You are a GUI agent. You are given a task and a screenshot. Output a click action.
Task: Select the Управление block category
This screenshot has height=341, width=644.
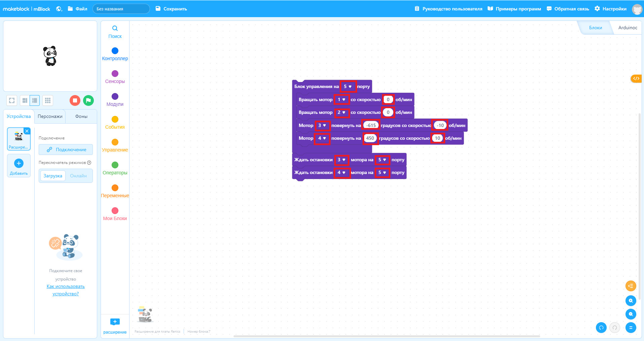coord(115,145)
